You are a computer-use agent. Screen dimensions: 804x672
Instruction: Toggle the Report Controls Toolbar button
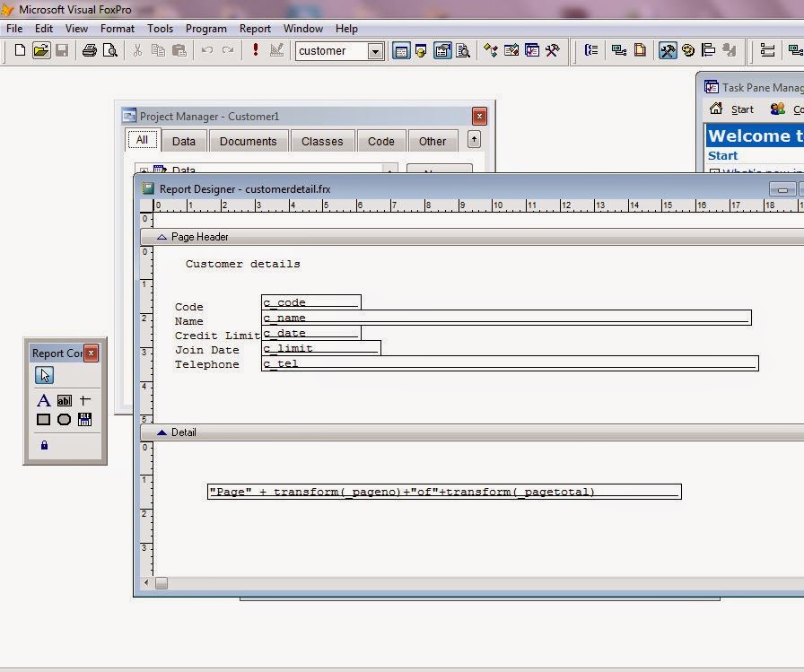point(668,50)
